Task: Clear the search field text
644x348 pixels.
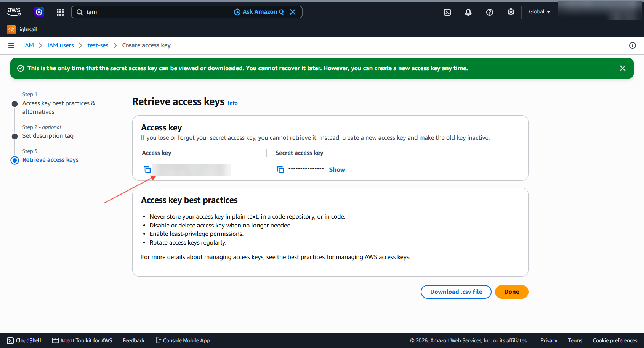Action: coord(293,12)
